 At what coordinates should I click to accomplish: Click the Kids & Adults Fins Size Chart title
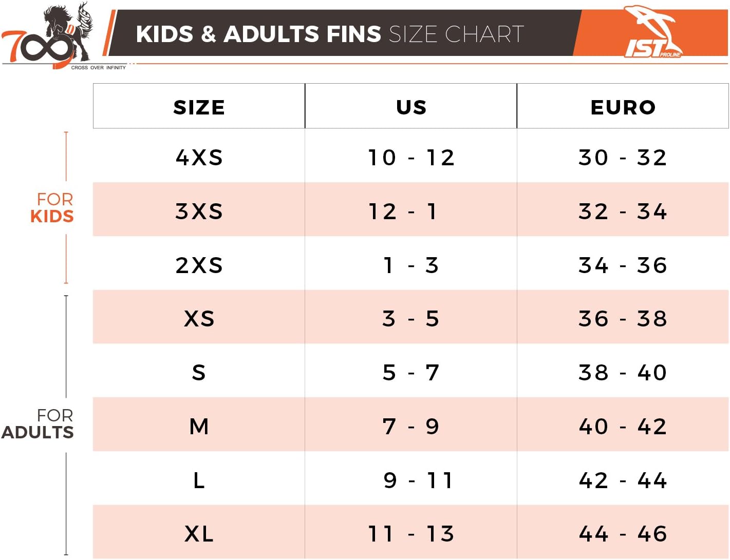pos(329,34)
